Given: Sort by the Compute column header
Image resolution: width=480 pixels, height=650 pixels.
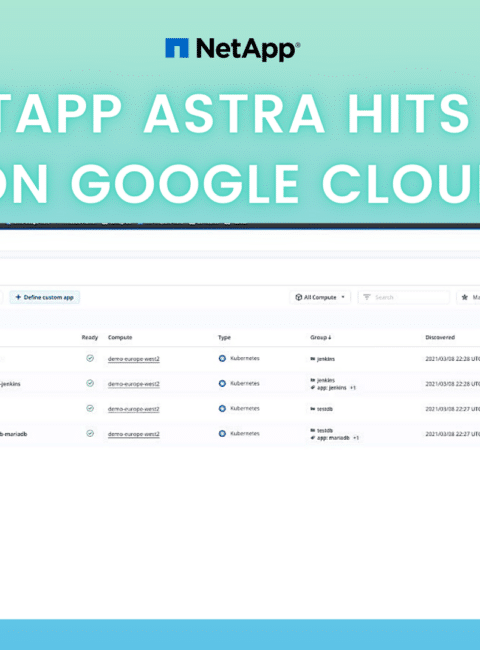Looking at the screenshot, I should tap(120, 337).
